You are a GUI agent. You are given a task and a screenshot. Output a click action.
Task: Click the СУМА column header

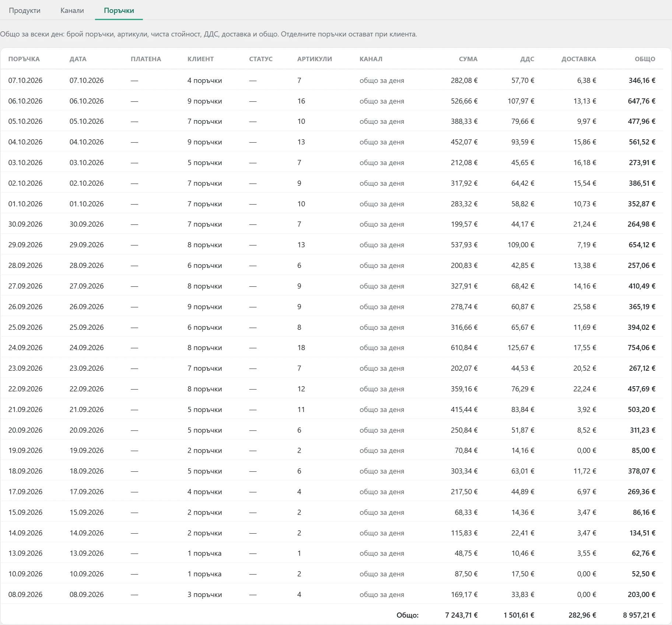468,59
